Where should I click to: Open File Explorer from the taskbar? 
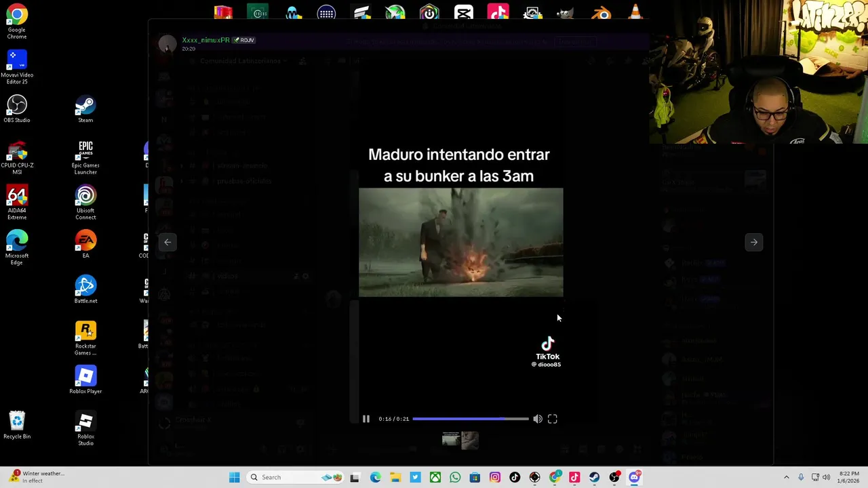coord(395,477)
